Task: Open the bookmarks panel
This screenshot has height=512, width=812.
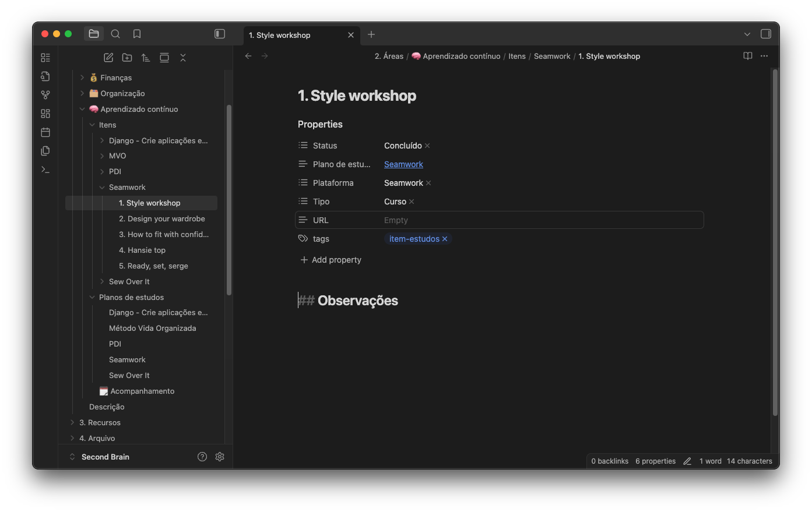Action: pyautogui.click(x=137, y=34)
